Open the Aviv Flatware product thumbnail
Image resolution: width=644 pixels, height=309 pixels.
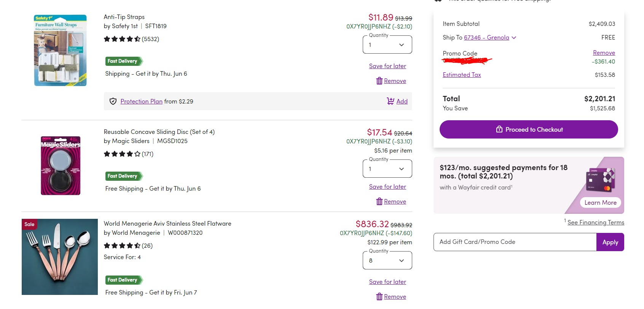[x=60, y=257]
